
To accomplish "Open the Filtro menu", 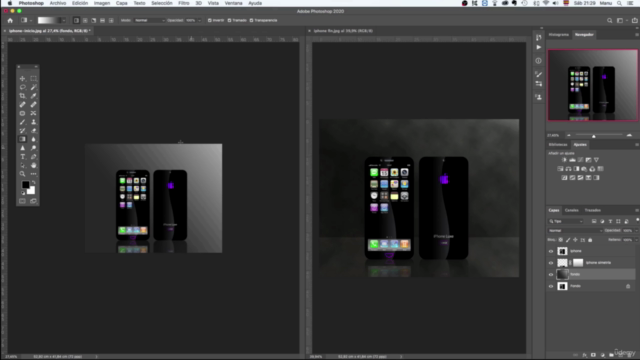I will (x=184, y=3).
